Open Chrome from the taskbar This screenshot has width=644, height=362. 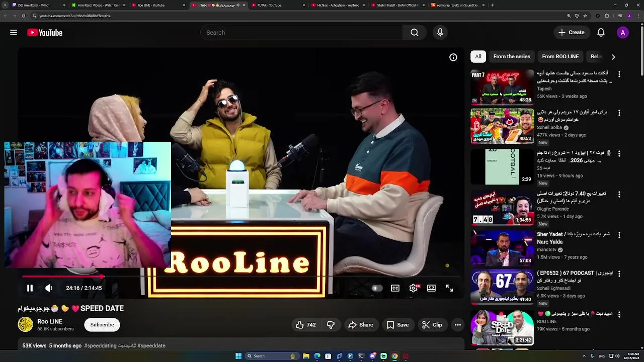click(x=394, y=356)
